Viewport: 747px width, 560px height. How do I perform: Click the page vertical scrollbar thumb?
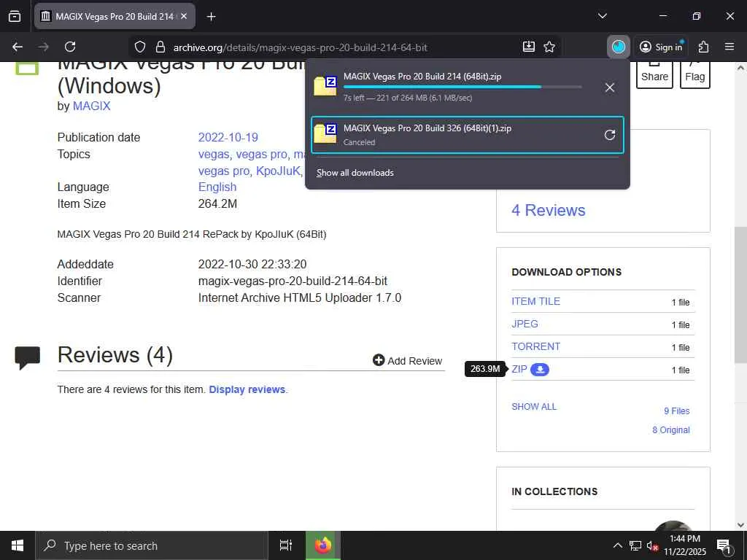click(x=740, y=295)
